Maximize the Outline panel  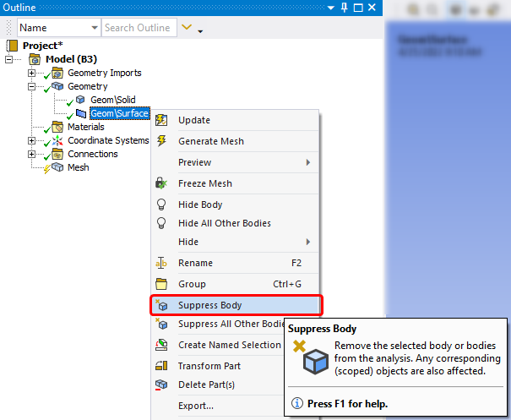(358, 8)
